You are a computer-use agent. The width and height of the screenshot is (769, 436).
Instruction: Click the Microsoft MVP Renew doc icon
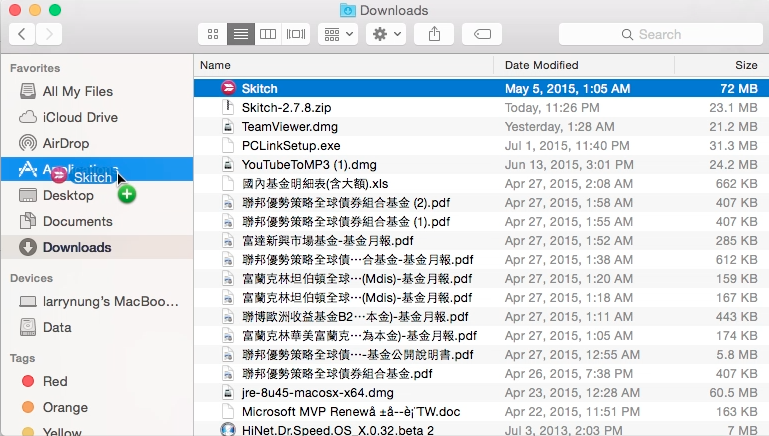coord(228,411)
